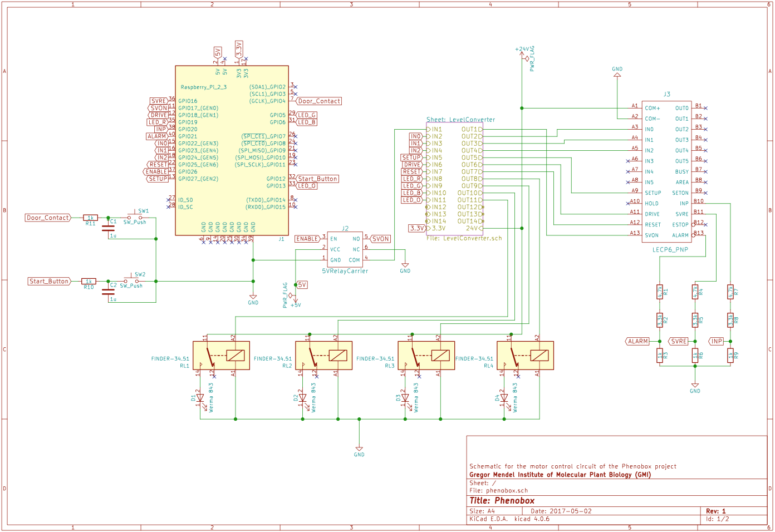
Task: Select resistor R3 (1k)
Action: (x=660, y=355)
